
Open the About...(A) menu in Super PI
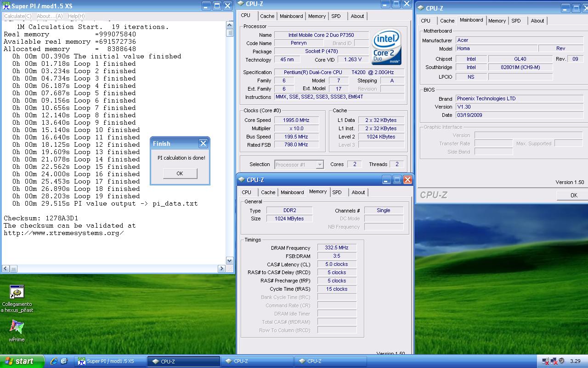point(50,16)
